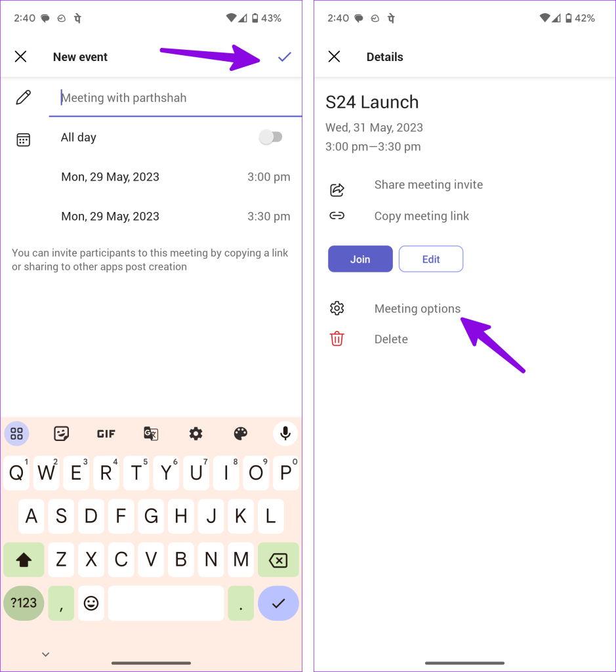The width and height of the screenshot is (616, 672).
Task: Select Copy meeting link option
Action: 422,216
